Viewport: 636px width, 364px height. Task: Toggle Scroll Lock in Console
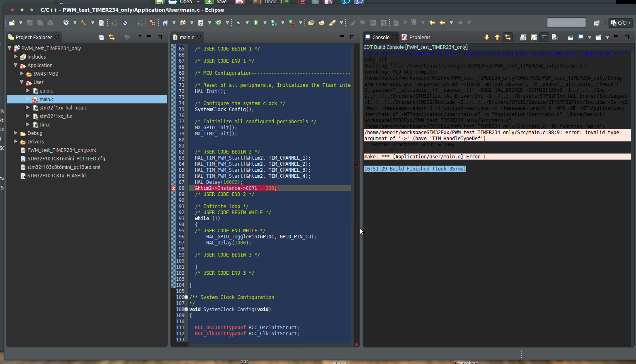coord(534,37)
